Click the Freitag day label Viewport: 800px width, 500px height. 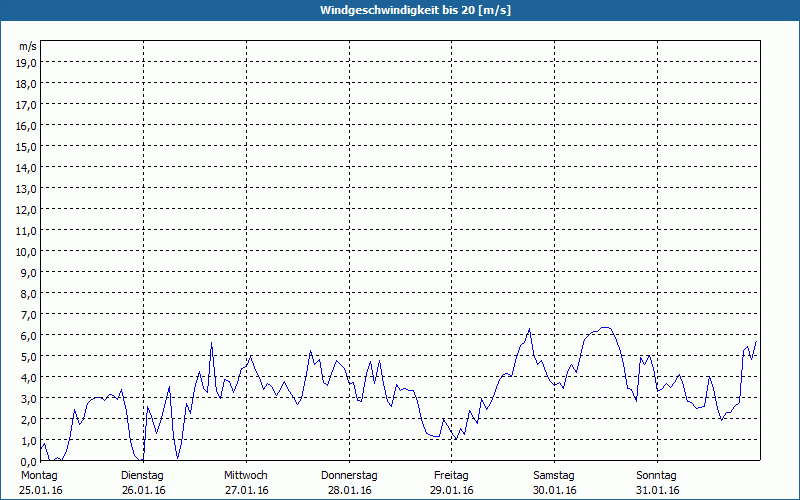[452, 475]
